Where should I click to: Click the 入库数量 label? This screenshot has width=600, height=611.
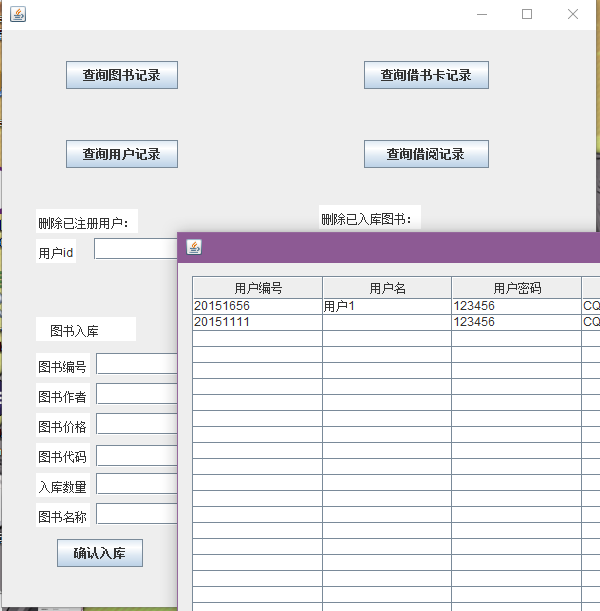[x=63, y=487]
